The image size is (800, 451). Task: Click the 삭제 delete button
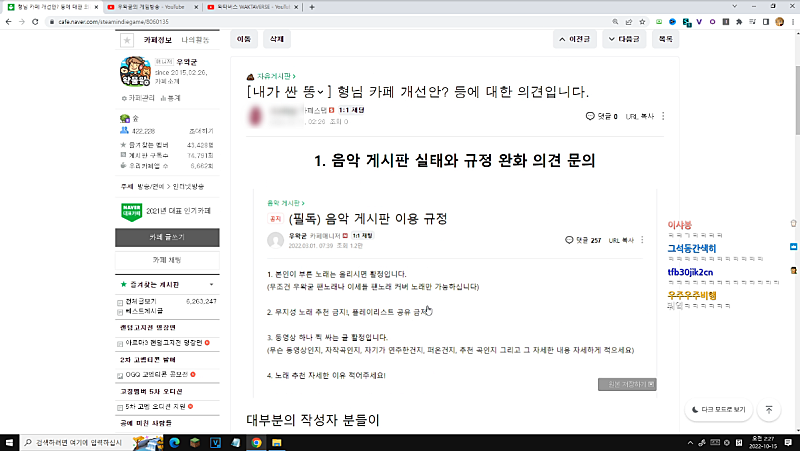coord(277,39)
